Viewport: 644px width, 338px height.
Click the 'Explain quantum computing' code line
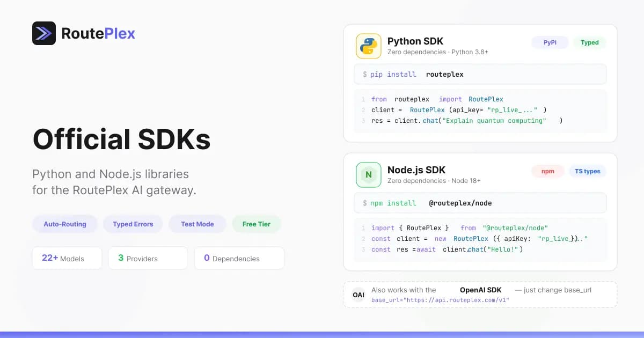tap(467, 121)
